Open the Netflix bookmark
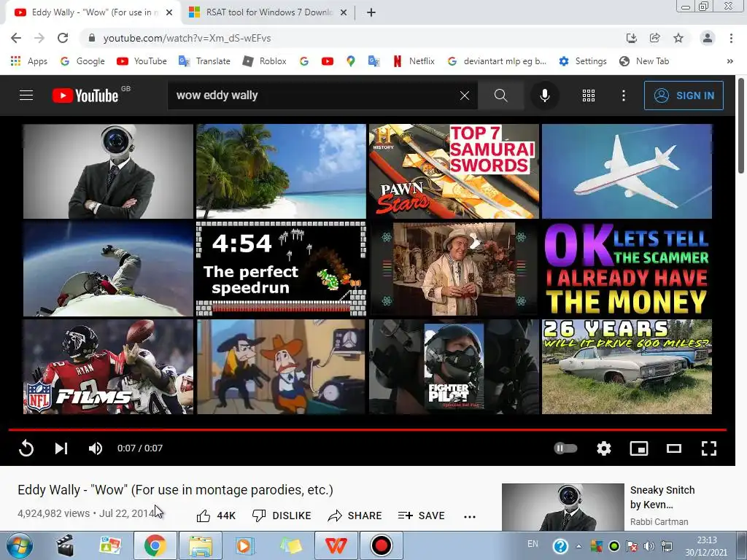Screen dimensions: 747x560 tap(414, 61)
